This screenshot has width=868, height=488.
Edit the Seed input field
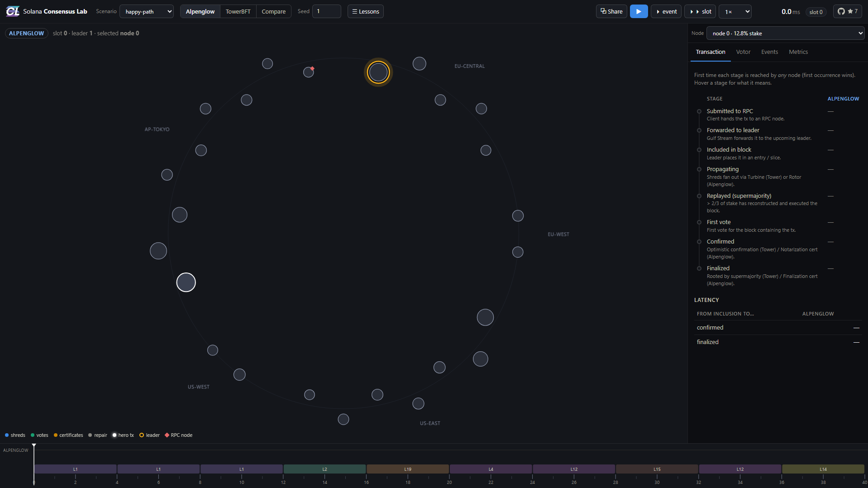click(x=327, y=11)
